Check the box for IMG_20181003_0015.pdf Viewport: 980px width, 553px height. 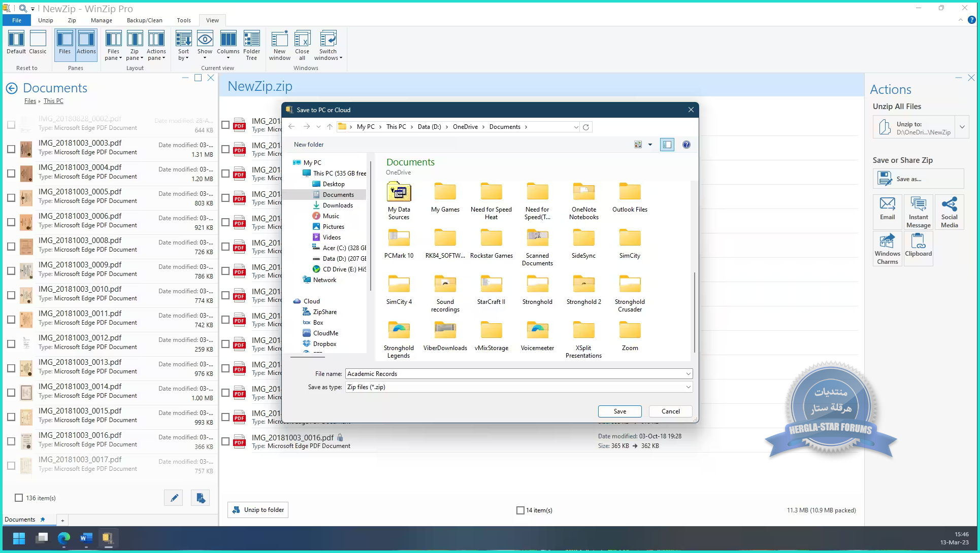(x=11, y=417)
